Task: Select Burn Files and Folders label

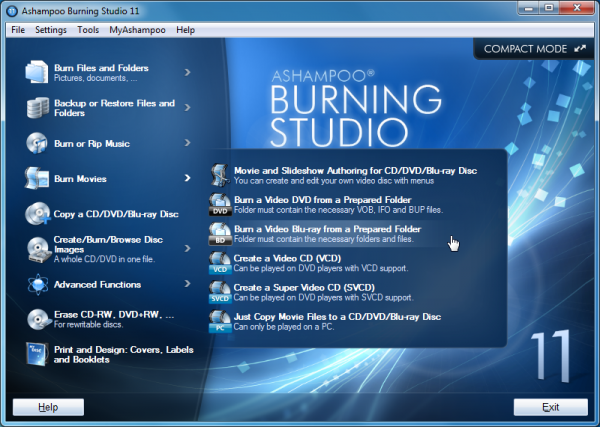Action: [101, 68]
